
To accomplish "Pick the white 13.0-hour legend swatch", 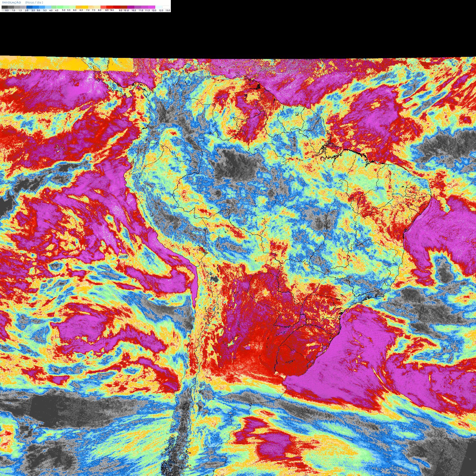I will (166, 7).
